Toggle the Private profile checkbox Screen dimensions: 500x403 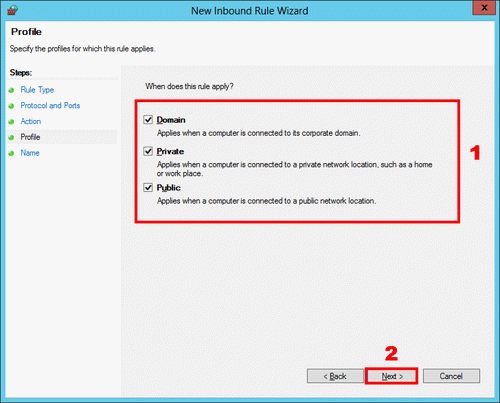point(148,151)
